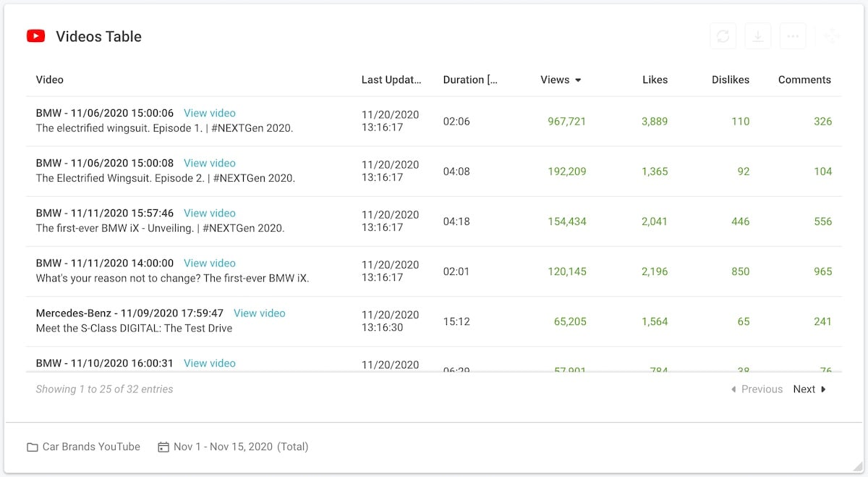Click the 1,365 likes value
The height and width of the screenshot is (477, 868).
coord(655,171)
